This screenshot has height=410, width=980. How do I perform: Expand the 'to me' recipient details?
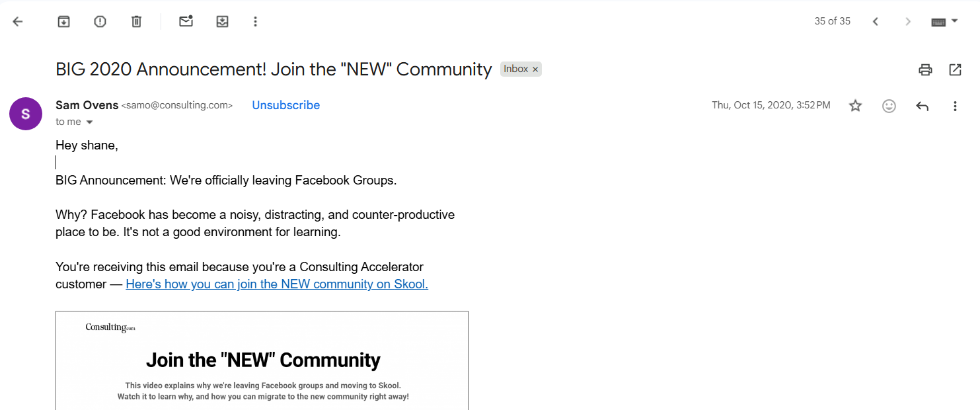[x=90, y=122]
